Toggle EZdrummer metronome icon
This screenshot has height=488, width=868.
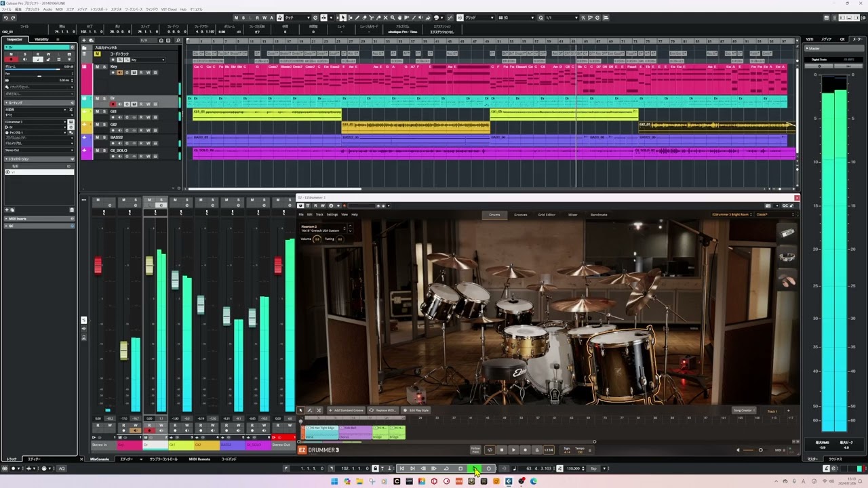pos(536,450)
